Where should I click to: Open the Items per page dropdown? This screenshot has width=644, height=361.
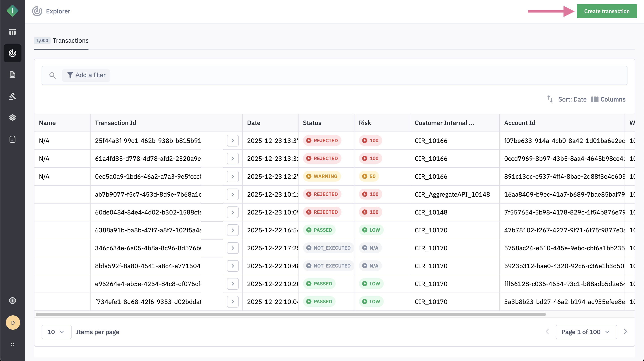tap(56, 332)
